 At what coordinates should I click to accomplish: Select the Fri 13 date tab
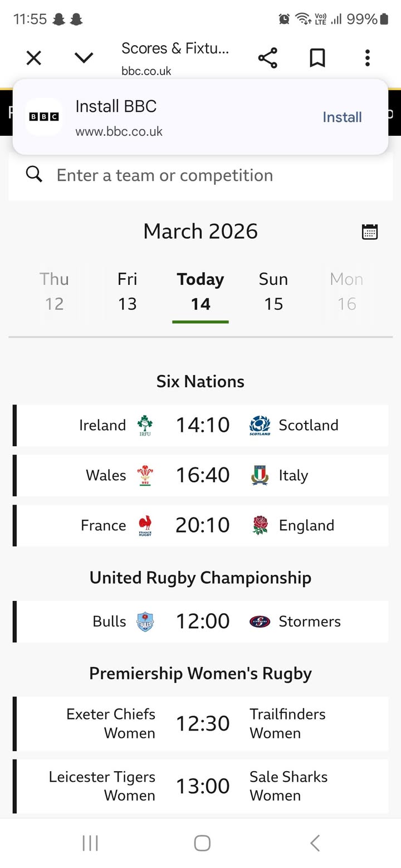[128, 292]
